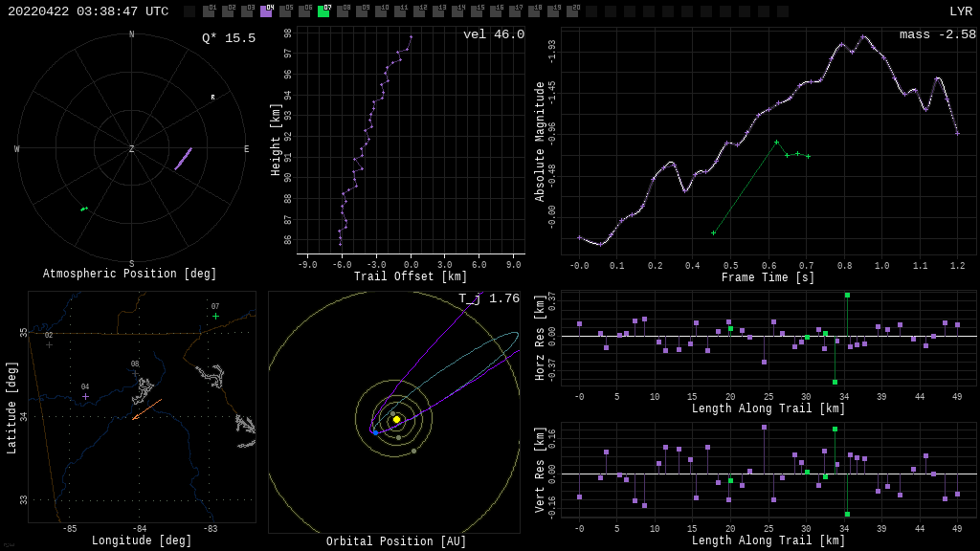The width and height of the screenshot is (980, 551).
Task: Click the Sun at orbit center
Action: click(396, 419)
